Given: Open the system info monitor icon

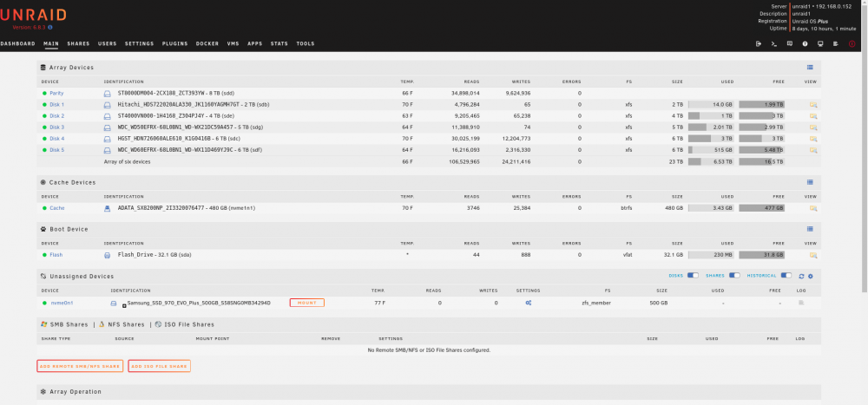Looking at the screenshot, I should point(820,43).
